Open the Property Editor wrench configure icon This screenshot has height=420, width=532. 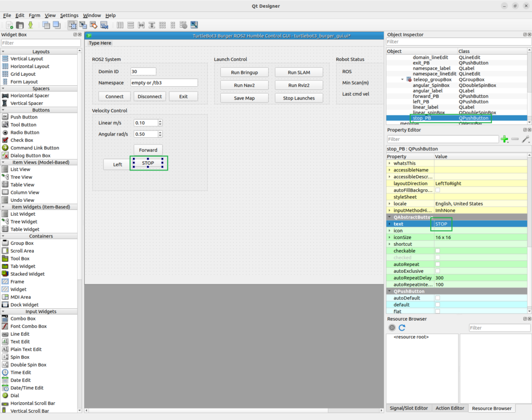526,139
